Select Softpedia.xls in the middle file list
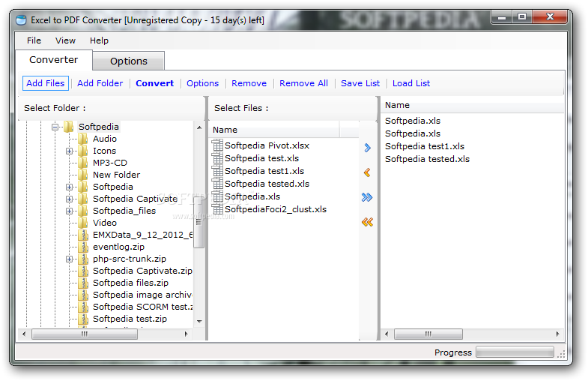 pyautogui.click(x=252, y=196)
